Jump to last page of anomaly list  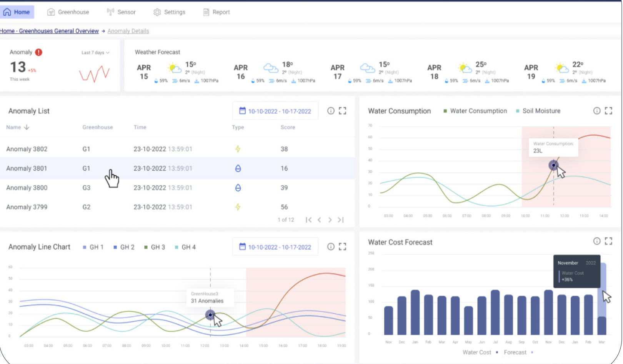click(341, 220)
